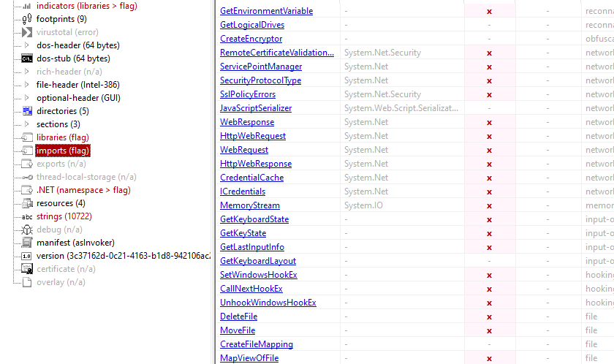Click the directories grid icon
Image resolution: width=614 pixels, height=364 pixels.
pos(27,111)
